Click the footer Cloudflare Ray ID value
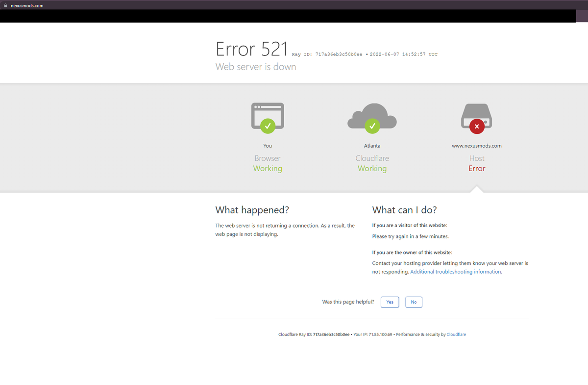 coord(331,334)
